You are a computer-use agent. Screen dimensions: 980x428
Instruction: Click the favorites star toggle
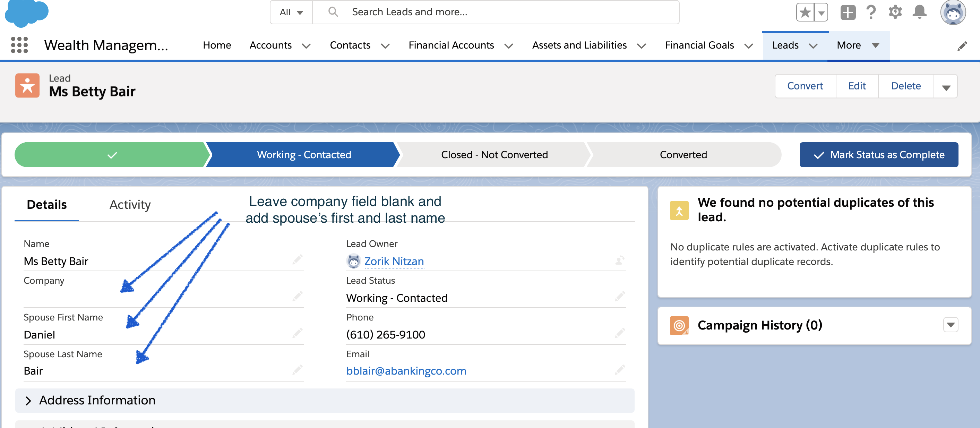click(x=803, y=12)
